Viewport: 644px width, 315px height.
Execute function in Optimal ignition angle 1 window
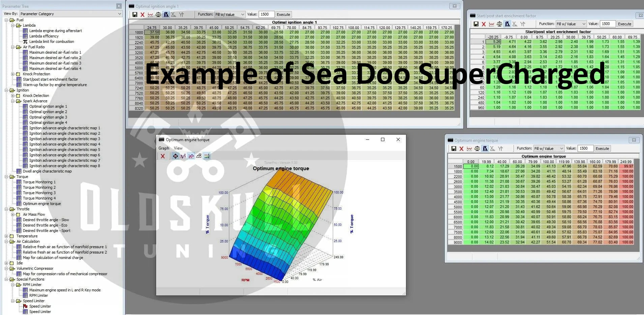click(283, 15)
